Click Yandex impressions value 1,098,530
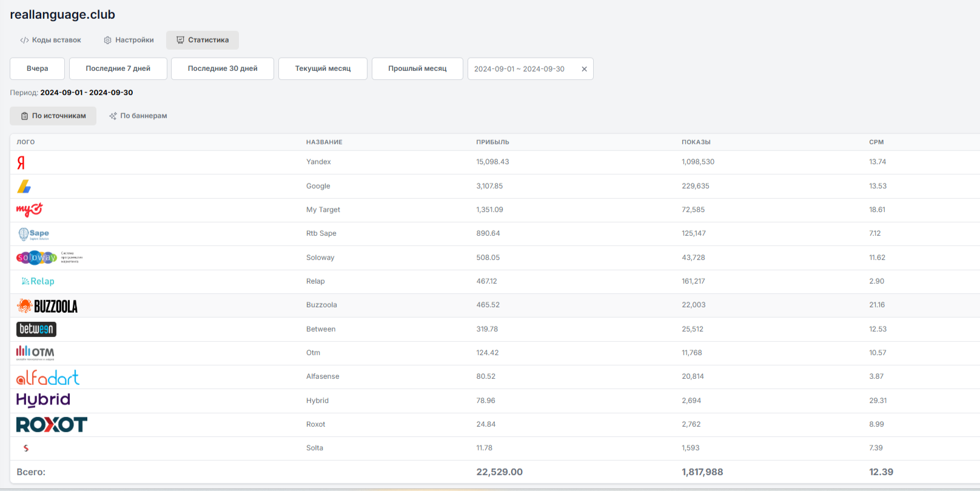The image size is (980, 491). pos(698,162)
